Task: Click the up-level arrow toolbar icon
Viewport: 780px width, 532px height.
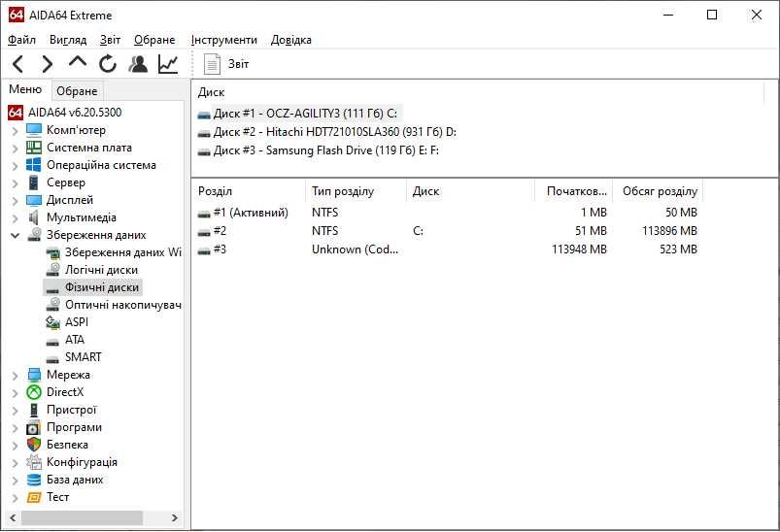Action: point(78,62)
